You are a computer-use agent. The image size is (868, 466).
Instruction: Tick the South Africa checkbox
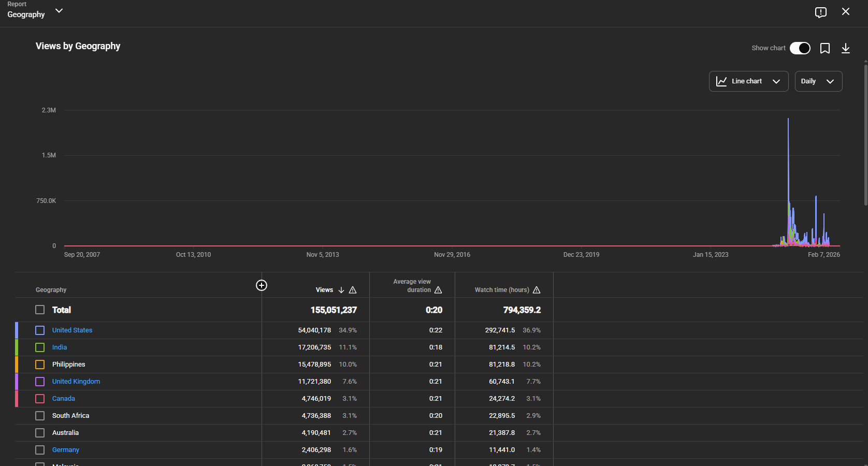pyautogui.click(x=40, y=416)
